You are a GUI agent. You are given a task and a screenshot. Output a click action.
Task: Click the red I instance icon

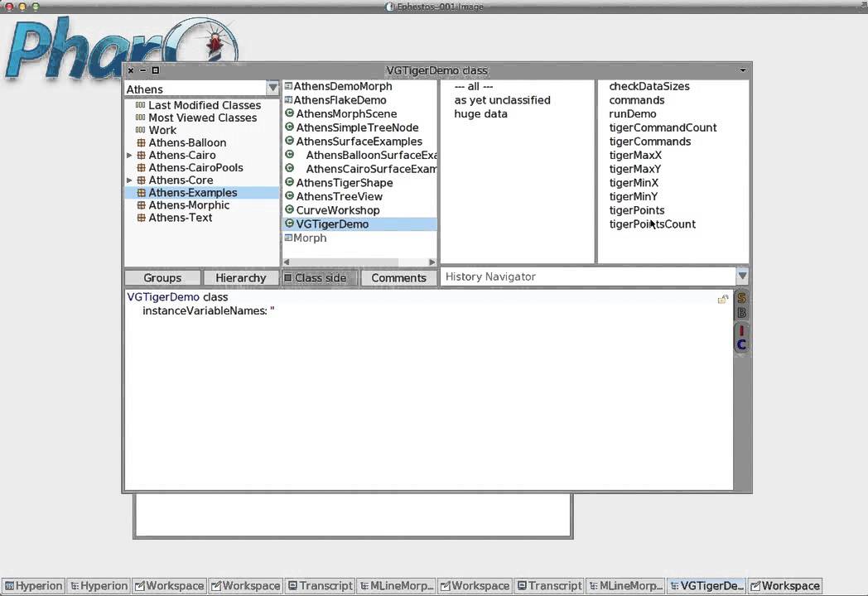coord(742,330)
